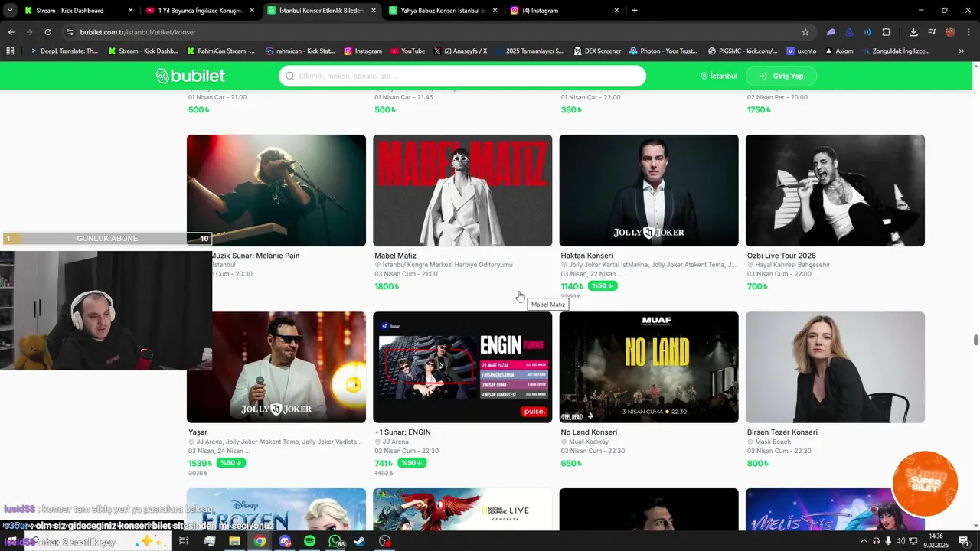Open Steam from the taskbar
980x551 pixels.
pos(360,541)
